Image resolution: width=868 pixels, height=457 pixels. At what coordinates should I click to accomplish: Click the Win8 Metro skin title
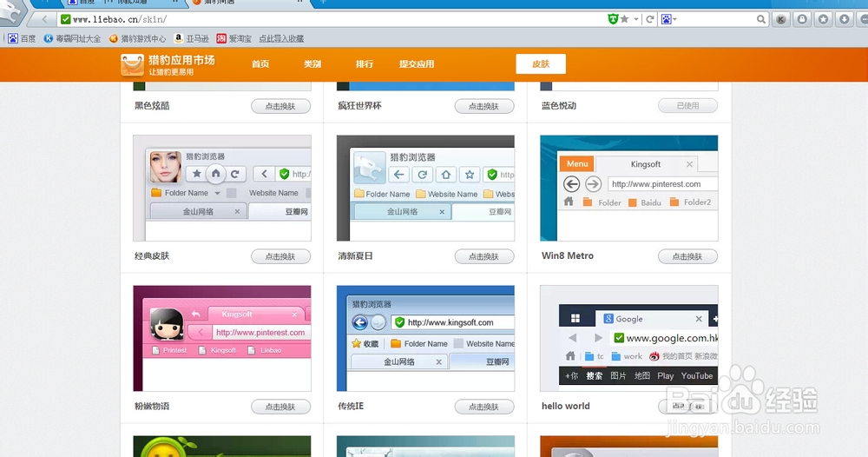tap(568, 256)
